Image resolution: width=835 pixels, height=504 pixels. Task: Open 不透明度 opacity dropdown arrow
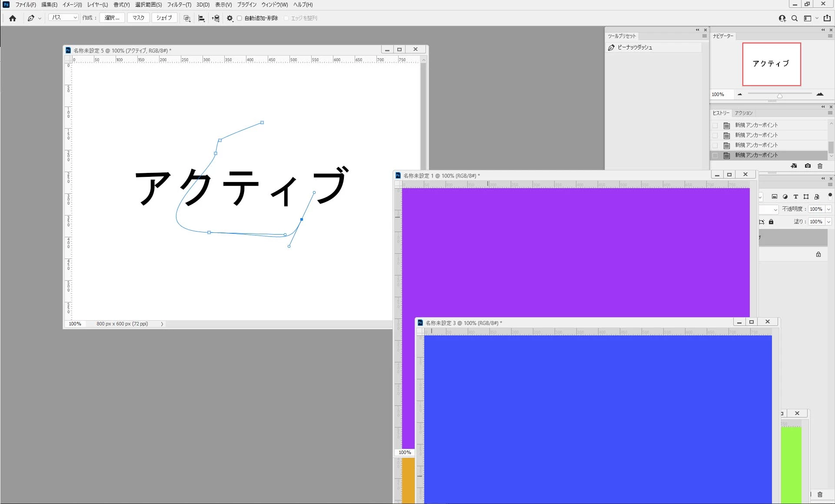point(828,209)
